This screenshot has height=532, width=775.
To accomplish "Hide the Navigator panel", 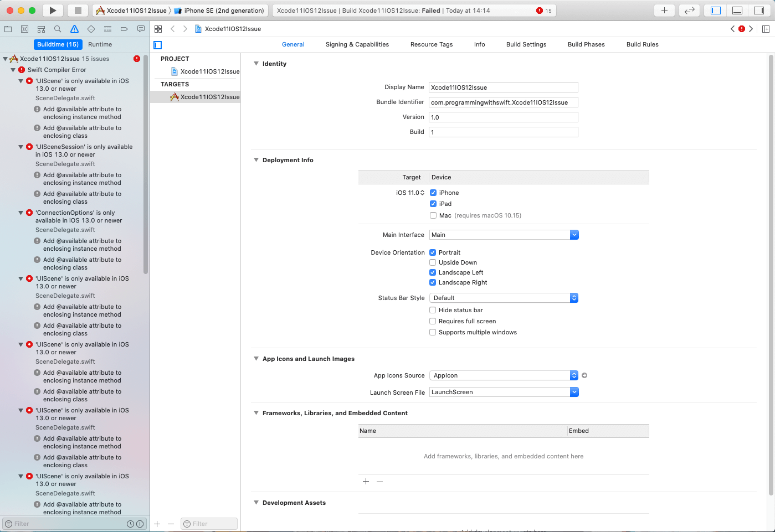I will [x=716, y=11].
